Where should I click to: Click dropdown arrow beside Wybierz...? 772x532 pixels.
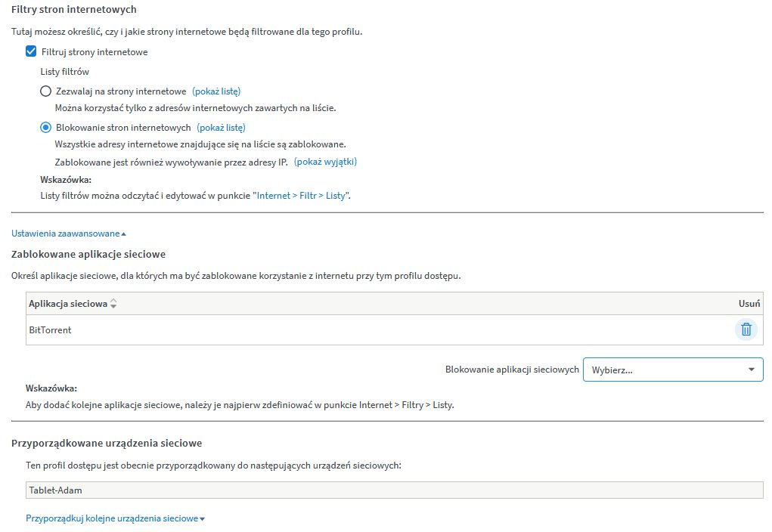point(751,370)
